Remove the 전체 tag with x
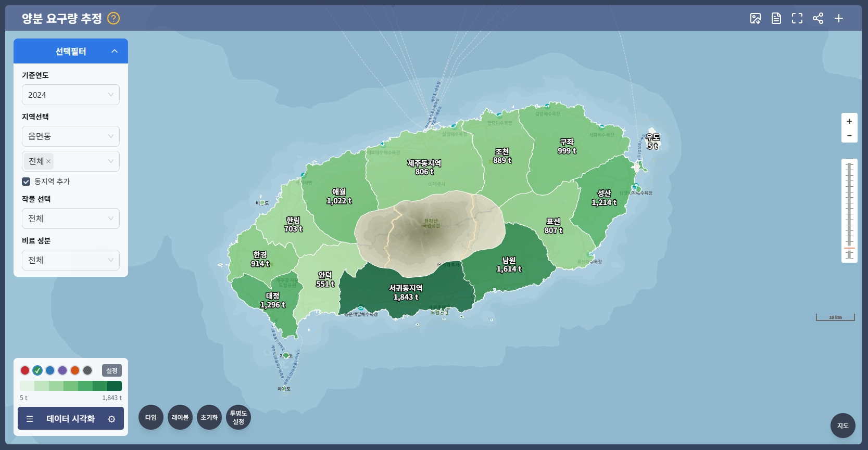The height and width of the screenshot is (450, 868). coord(48,161)
